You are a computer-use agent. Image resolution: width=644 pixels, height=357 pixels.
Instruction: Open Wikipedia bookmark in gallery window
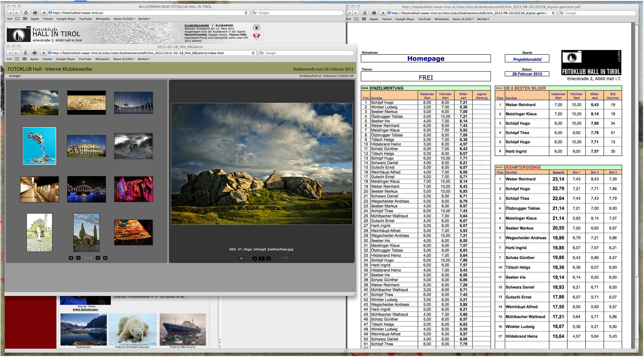tap(102, 59)
